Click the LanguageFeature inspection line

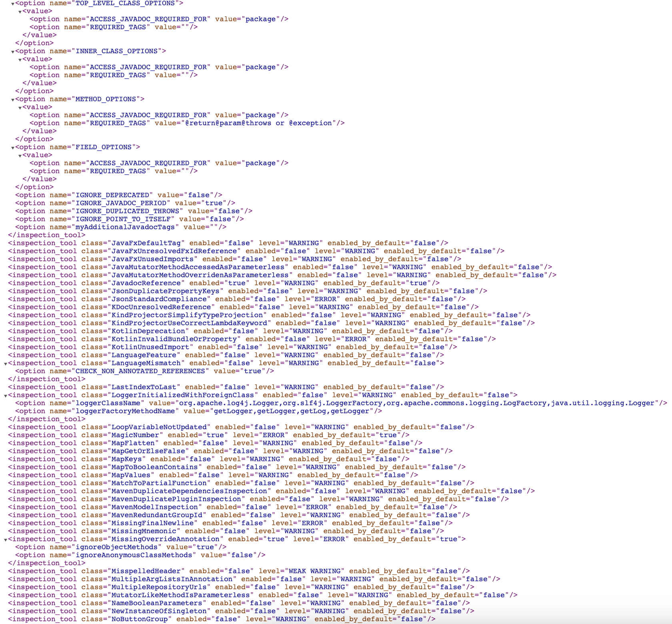226,355
